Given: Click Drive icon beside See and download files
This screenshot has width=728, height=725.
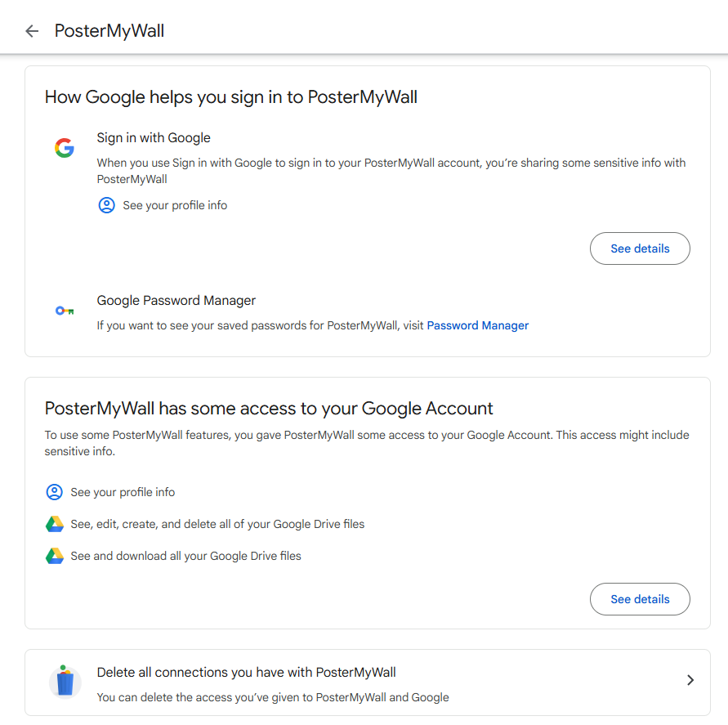Looking at the screenshot, I should click(x=54, y=556).
